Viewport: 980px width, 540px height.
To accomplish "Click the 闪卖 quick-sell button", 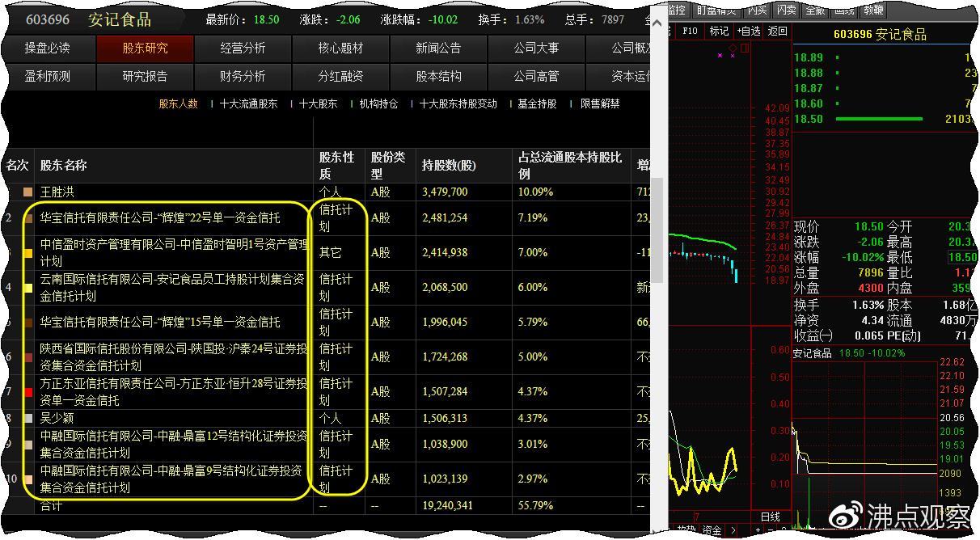I will click(786, 10).
